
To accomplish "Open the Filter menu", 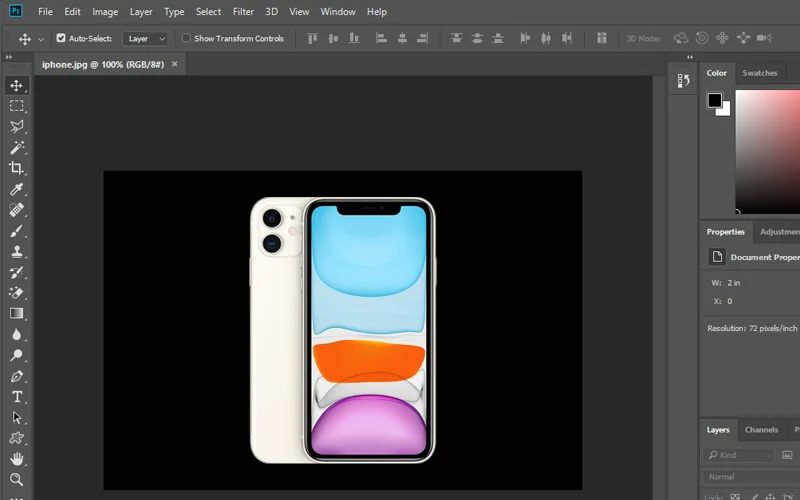I will (243, 12).
